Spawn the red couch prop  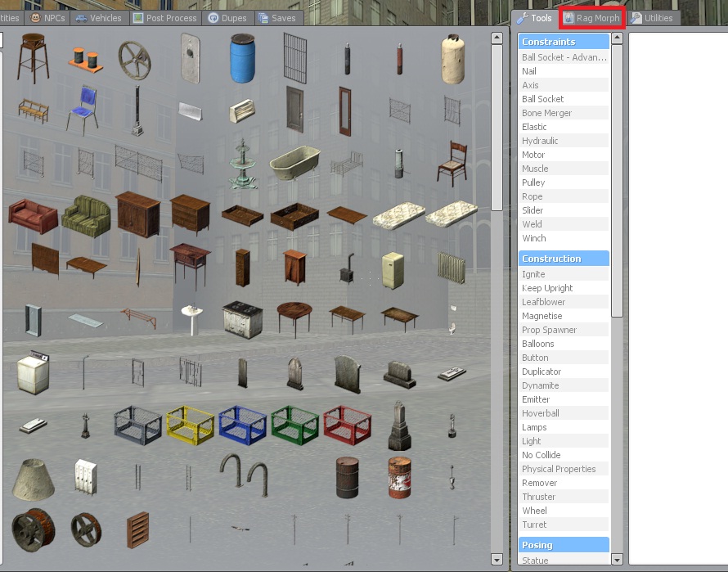[33, 216]
